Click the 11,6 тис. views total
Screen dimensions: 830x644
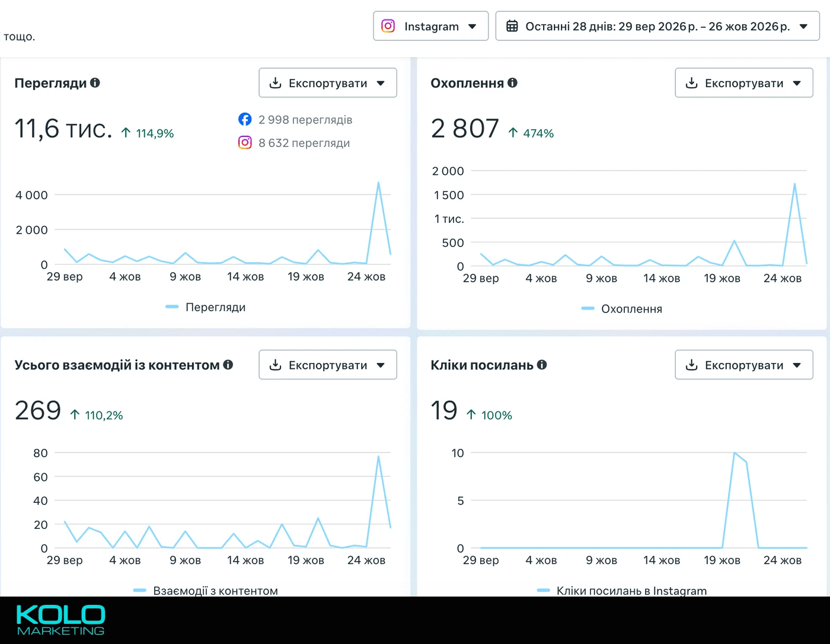click(63, 129)
